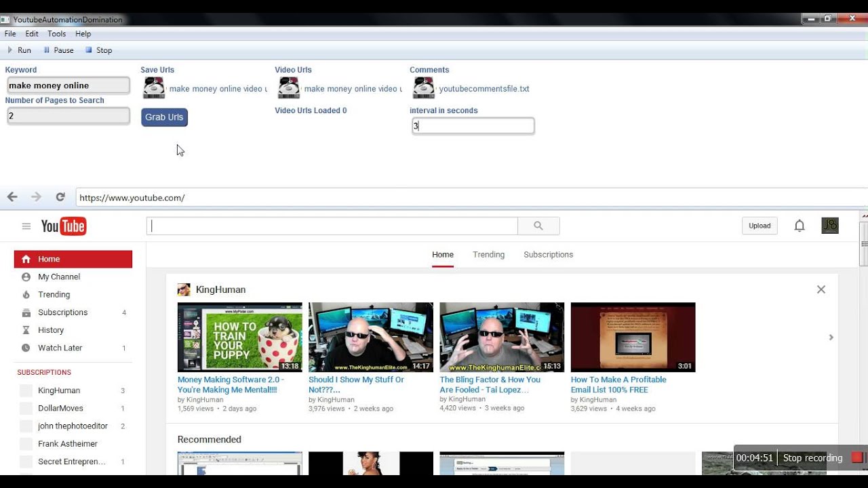Switch to the Trending tab
Viewport: 868px width, 488px height.
pyautogui.click(x=489, y=255)
